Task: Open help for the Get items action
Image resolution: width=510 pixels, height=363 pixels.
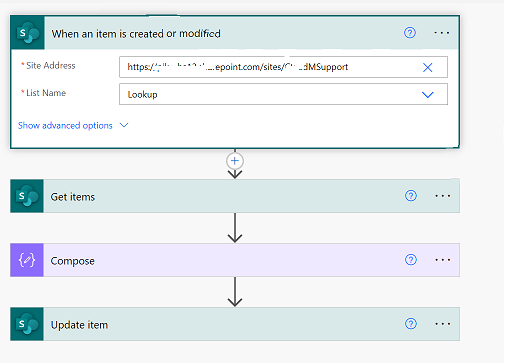Action: [411, 196]
